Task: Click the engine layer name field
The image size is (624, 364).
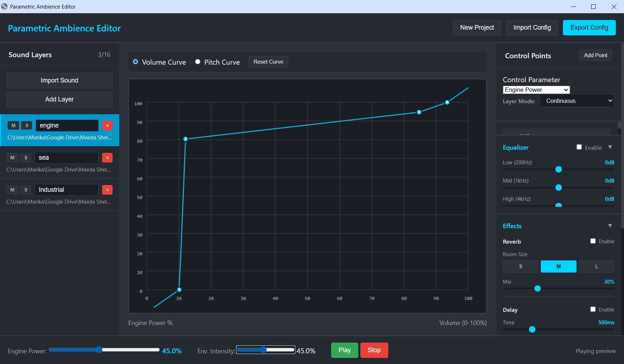Action: pos(67,125)
